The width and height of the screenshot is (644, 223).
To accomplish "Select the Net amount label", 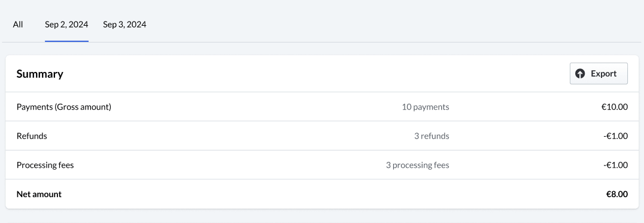I will pyautogui.click(x=39, y=194).
